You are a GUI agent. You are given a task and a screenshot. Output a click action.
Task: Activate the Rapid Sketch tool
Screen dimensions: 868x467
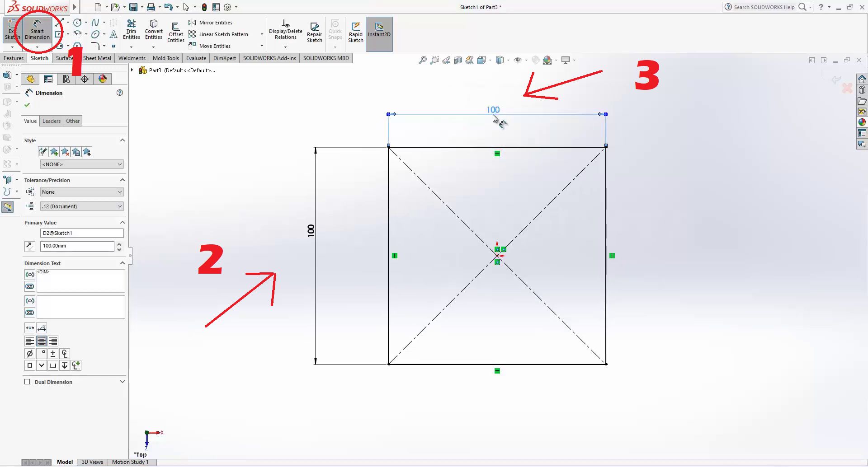coord(355,32)
